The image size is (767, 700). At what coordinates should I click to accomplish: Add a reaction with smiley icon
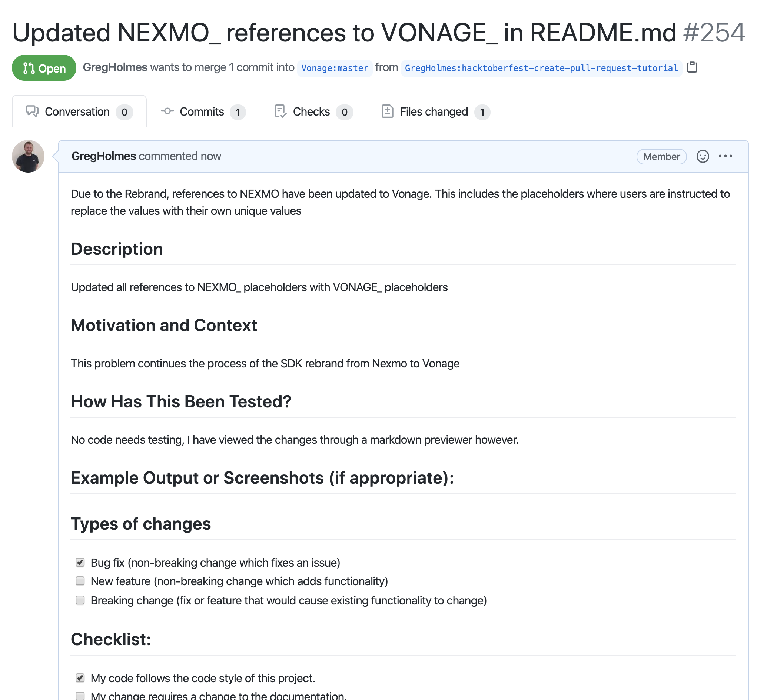[x=702, y=156]
